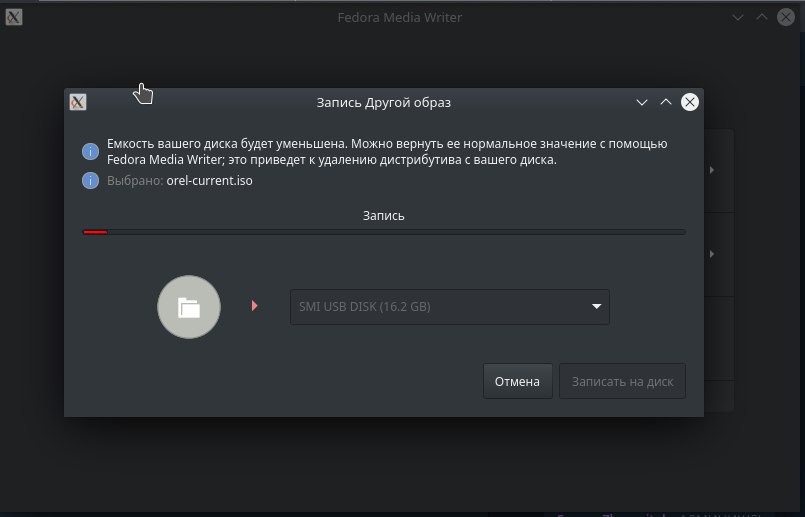Click the Выбрано: label text
Viewport: 805px width, 517px height.
[x=135, y=181]
